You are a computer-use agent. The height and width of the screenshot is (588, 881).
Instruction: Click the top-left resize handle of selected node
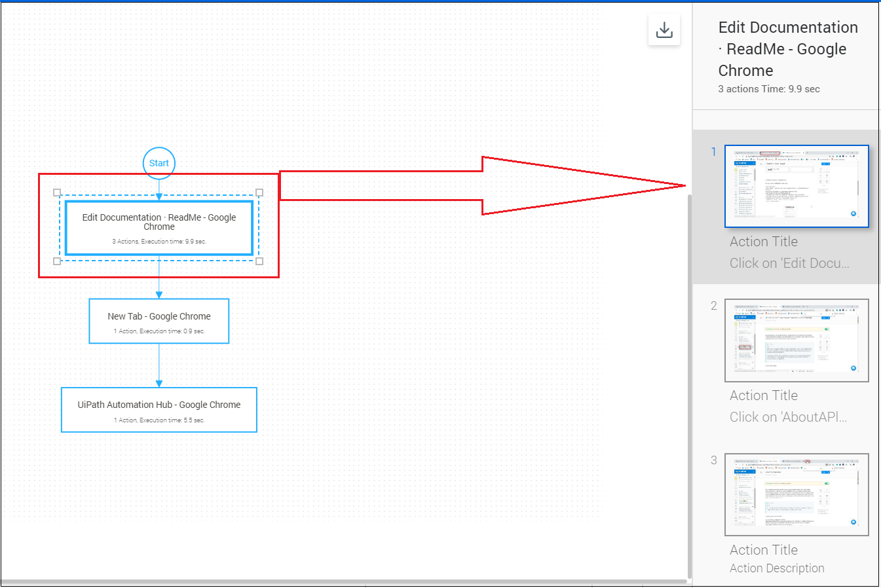pyautogui.click(x=57, y=193)
